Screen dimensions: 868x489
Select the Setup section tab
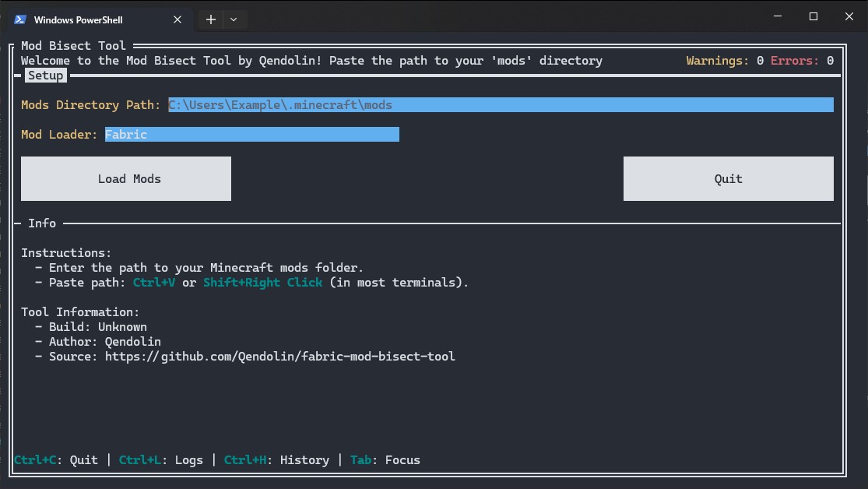pyautogui.click(x=46, y=76)
